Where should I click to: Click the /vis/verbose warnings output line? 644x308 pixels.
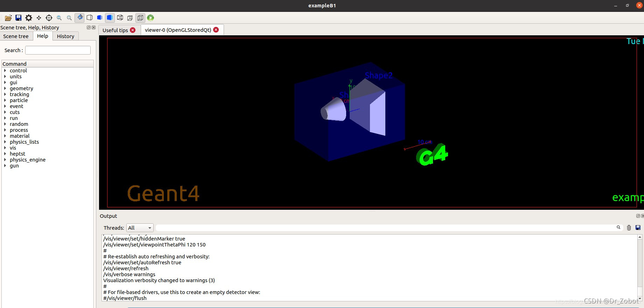pyautogui.click(x=129, y=274)
